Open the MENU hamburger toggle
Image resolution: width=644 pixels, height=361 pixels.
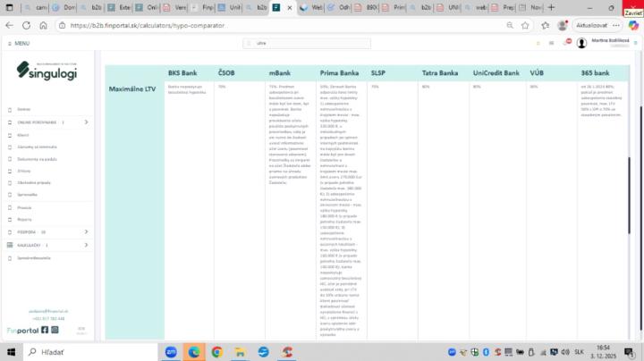click(x=19, y=43)
